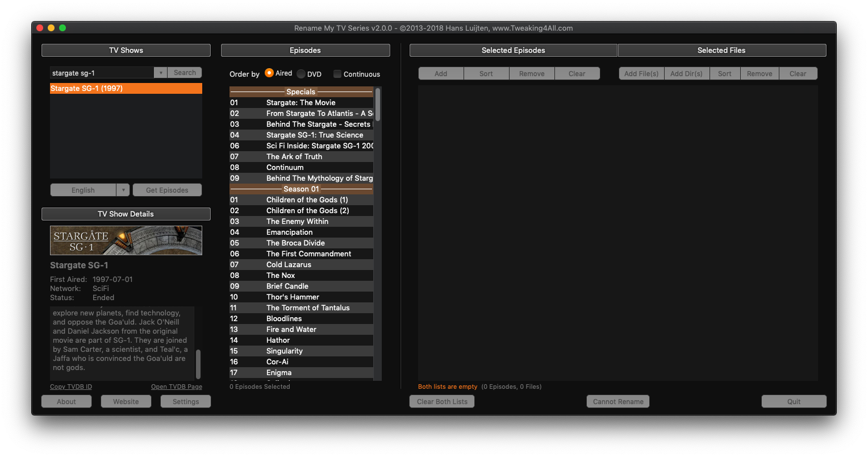Select episode The First Commandment
The height and width of the screenshot is (457, 868).
click(x=301, y=254)
